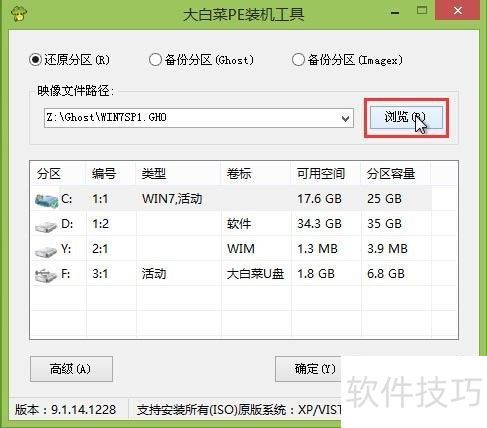Click the 分区容量 column header
This screenshot has height=428, width=487.
(x=391, y=174)
